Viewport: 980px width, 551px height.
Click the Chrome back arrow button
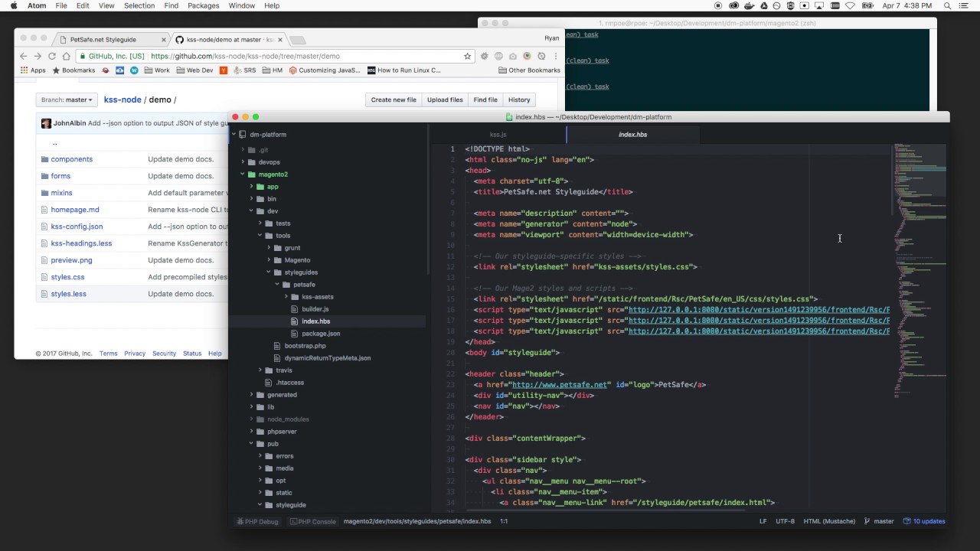23,56
